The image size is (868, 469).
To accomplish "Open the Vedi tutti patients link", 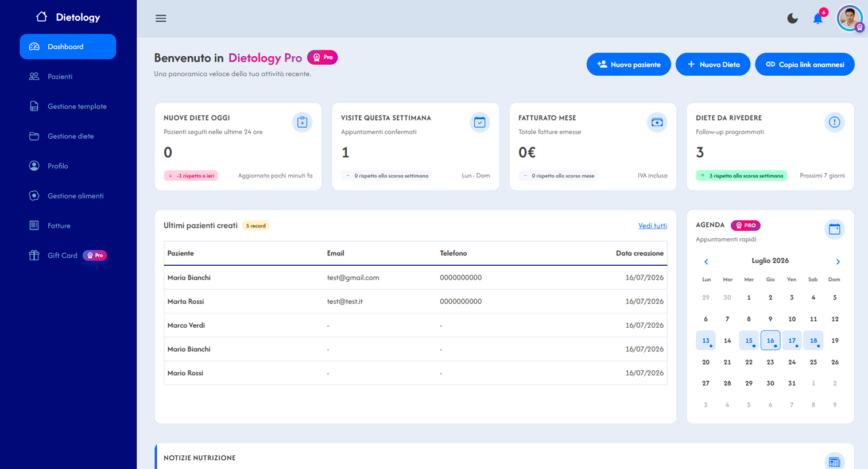I will click(653, 226).
